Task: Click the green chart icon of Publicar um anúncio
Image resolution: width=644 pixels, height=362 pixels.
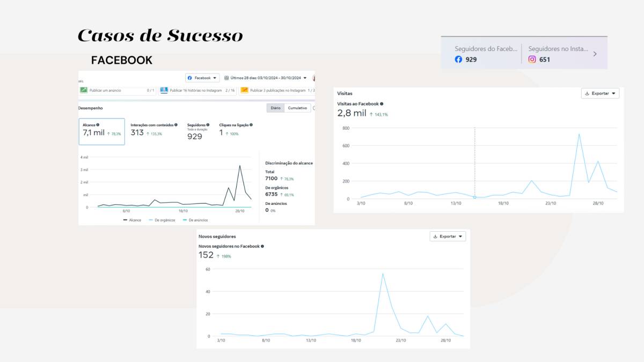Action: pos(84,90)
